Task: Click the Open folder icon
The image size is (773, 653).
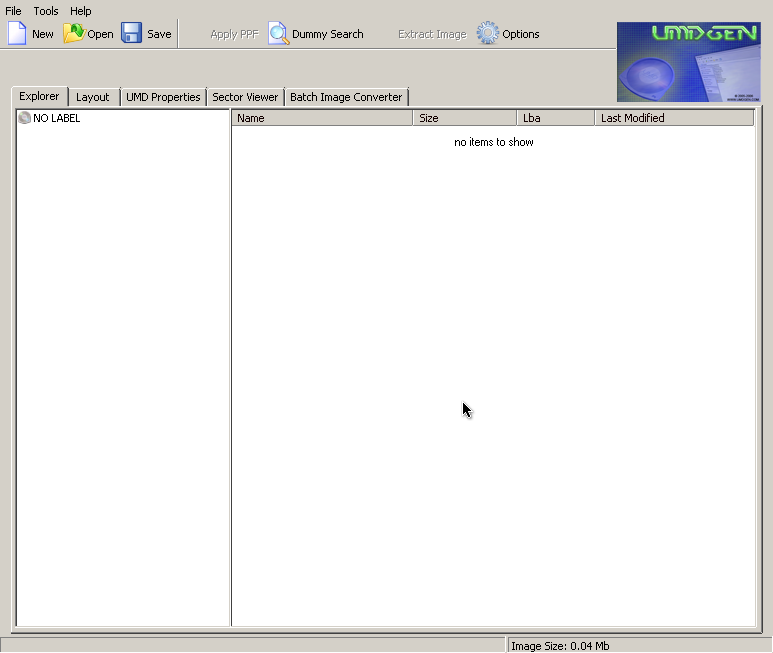Action: [x=74, y=34]
